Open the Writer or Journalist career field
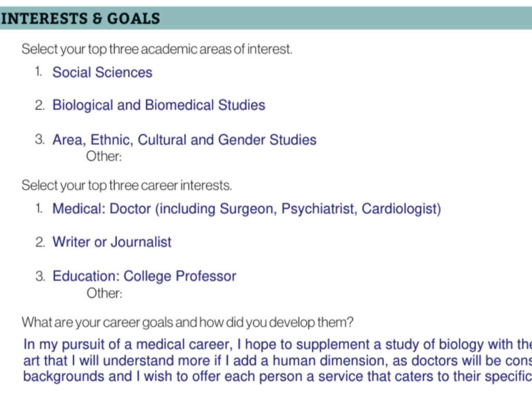The image size is (532, 399). (x=112, y=242)
